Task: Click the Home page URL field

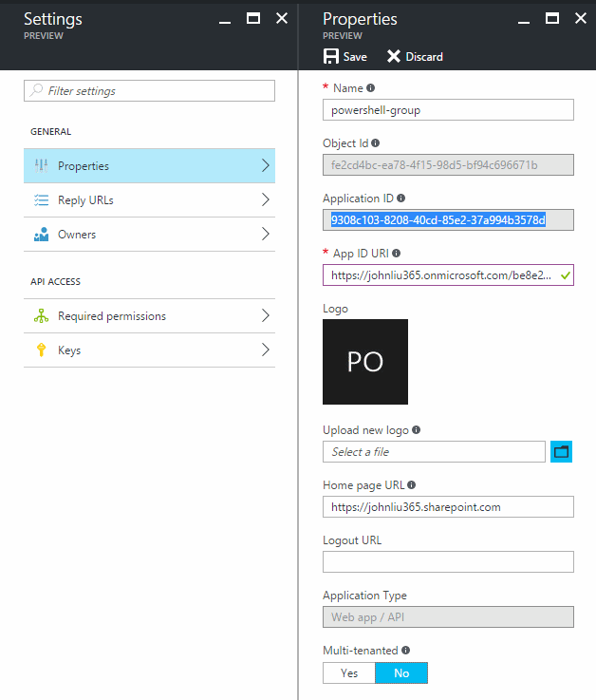Action: [x=448, y=507]
